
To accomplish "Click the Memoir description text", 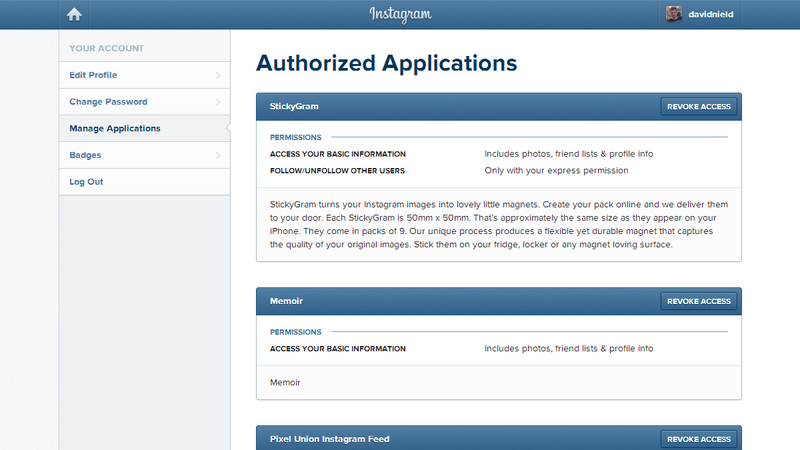I will point(285,382).
